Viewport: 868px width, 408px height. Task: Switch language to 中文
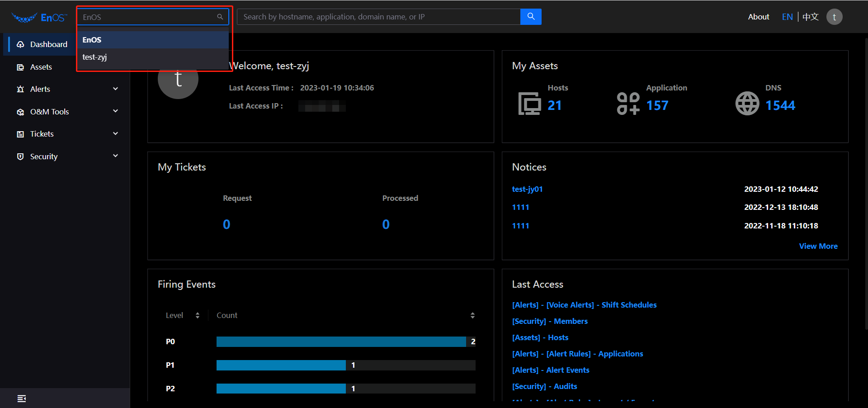click(x=811, y=17)
